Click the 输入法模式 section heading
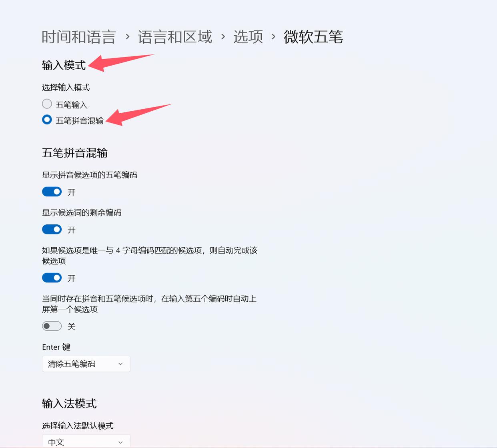The width and height of the screenshot is (497, 448). coord(69,404)
